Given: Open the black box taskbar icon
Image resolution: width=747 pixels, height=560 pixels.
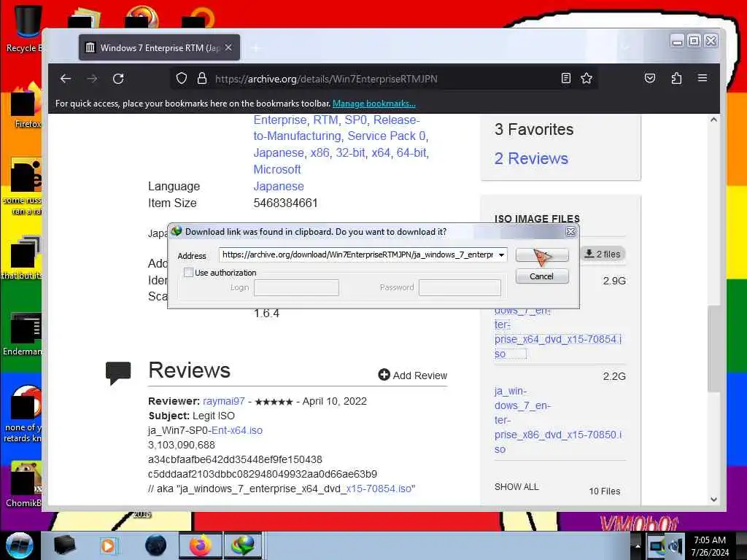Looking at the screenshot, I should click(64, 545).
